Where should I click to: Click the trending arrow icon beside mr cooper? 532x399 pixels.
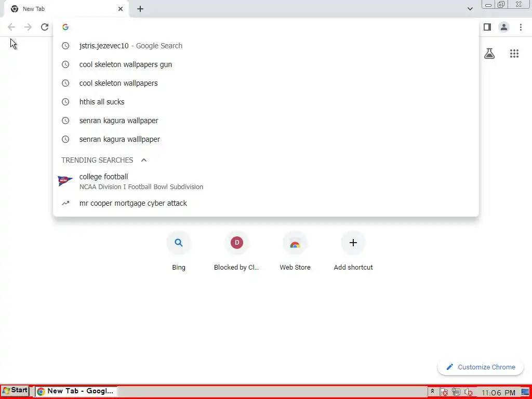coord(65,203)
